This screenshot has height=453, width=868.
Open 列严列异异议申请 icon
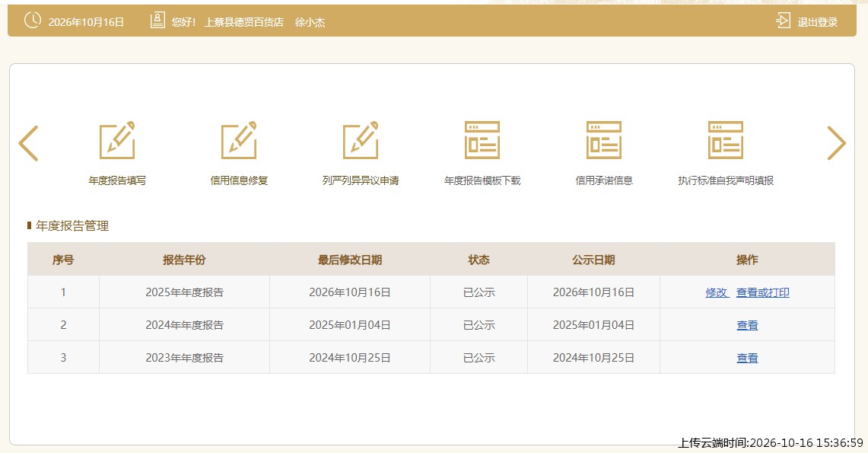[361, 140]
